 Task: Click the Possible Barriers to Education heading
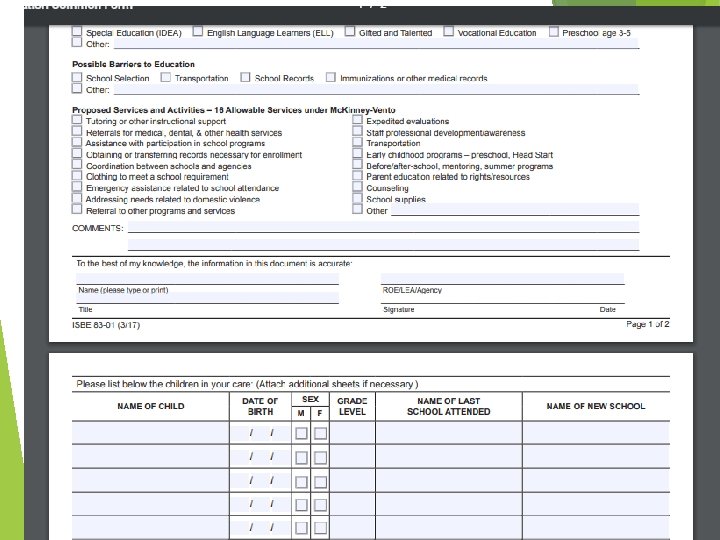[x=133, y=64]
